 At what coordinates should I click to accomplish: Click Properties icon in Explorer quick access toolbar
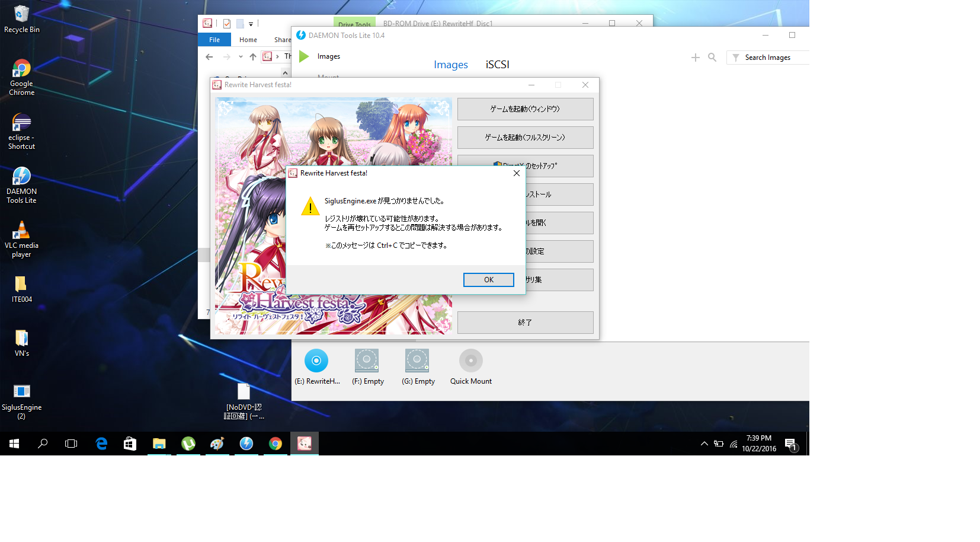[227, 24]
